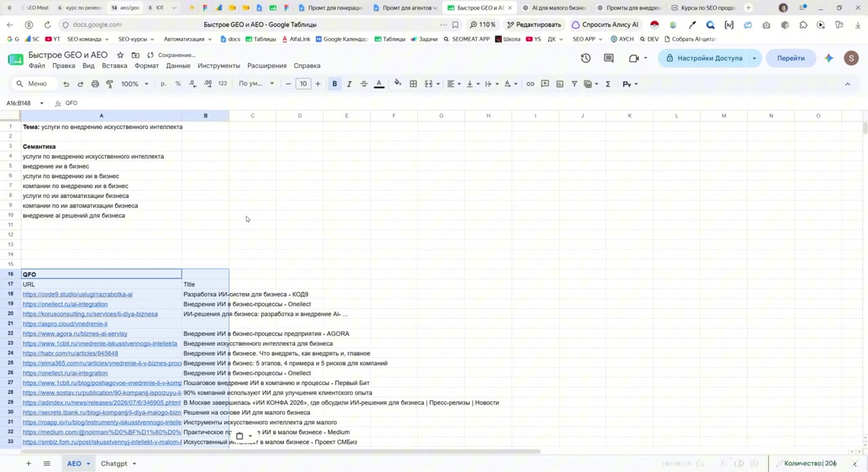
Task: Toggle bold formatting
Action: point(334,84)
